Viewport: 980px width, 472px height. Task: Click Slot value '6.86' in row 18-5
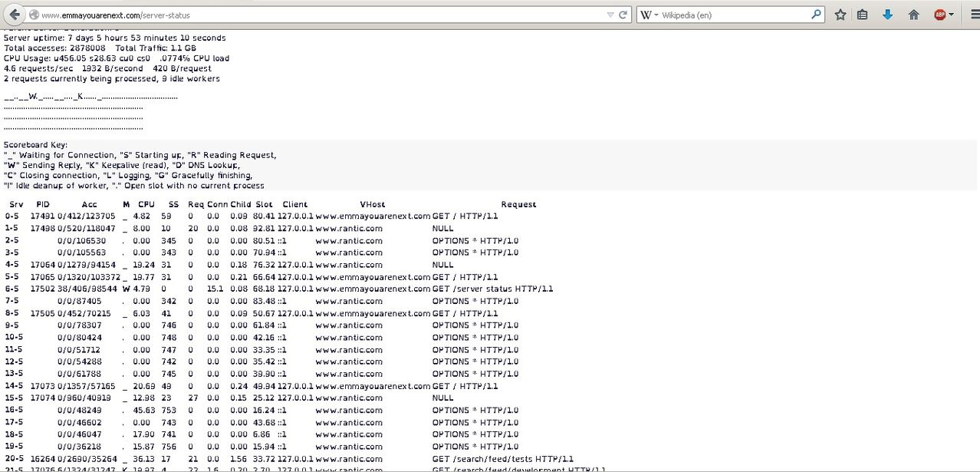[263, 434]
